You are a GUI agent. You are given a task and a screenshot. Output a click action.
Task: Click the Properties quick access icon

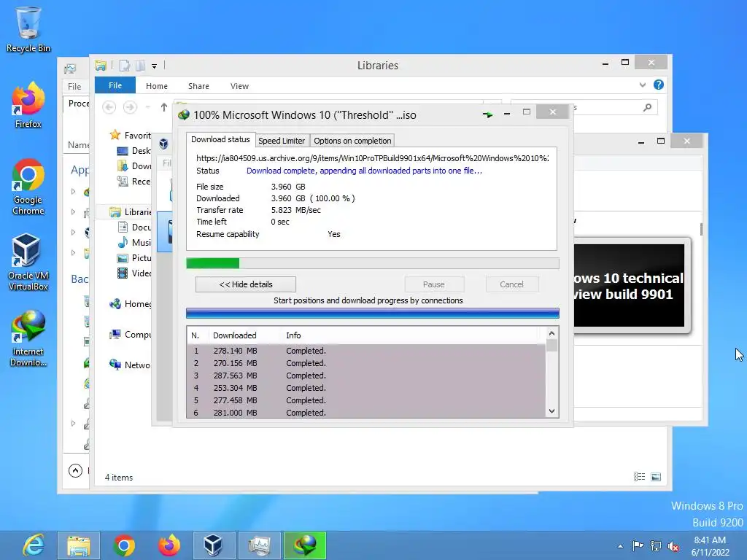pos(124,66)
